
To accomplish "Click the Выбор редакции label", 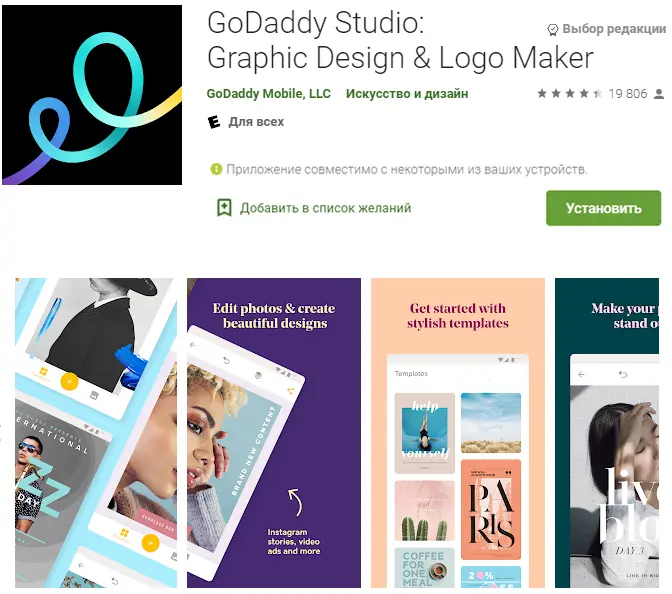I will 614,29.
